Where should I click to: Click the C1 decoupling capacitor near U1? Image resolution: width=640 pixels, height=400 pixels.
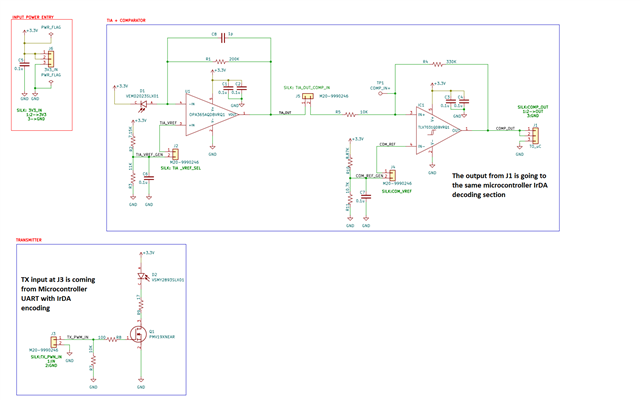coord(229,88)
